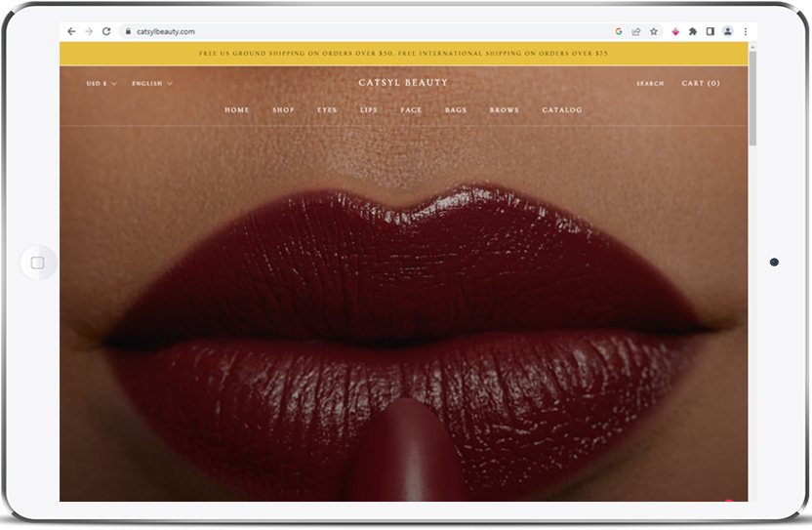This screenshot has height=530, width=812.
Task: Click the browser forward arrow
Action: tap(89, 31)
